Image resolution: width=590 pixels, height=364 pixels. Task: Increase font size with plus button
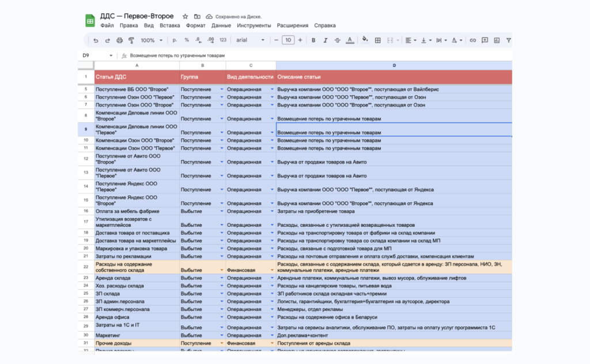[300, 40]
